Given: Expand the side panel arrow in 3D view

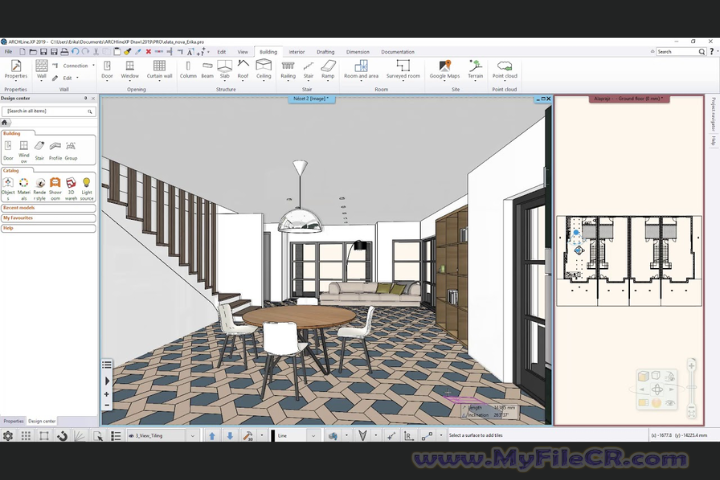Looking at the screenshot, I should pos(107,381).
